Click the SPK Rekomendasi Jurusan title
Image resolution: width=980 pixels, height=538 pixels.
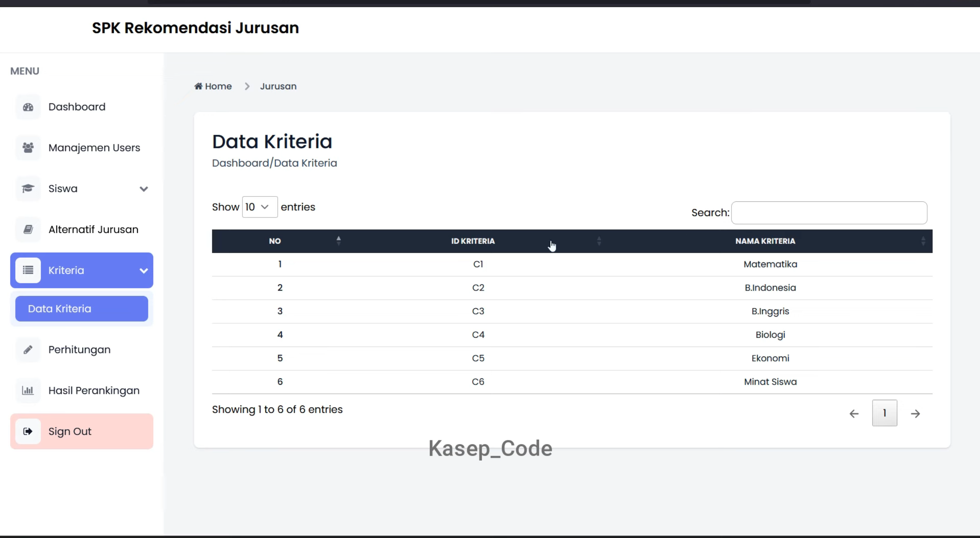195,28
